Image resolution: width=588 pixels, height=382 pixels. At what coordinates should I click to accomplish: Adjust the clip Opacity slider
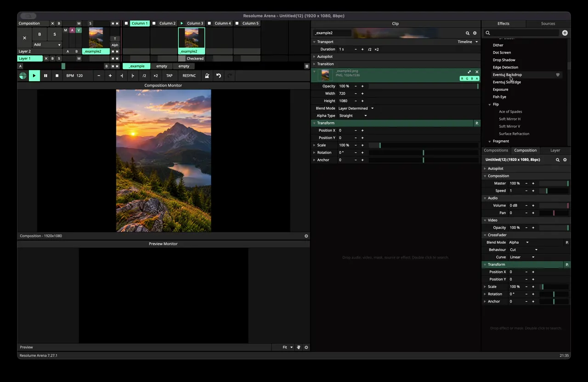[x=424, y=86]
